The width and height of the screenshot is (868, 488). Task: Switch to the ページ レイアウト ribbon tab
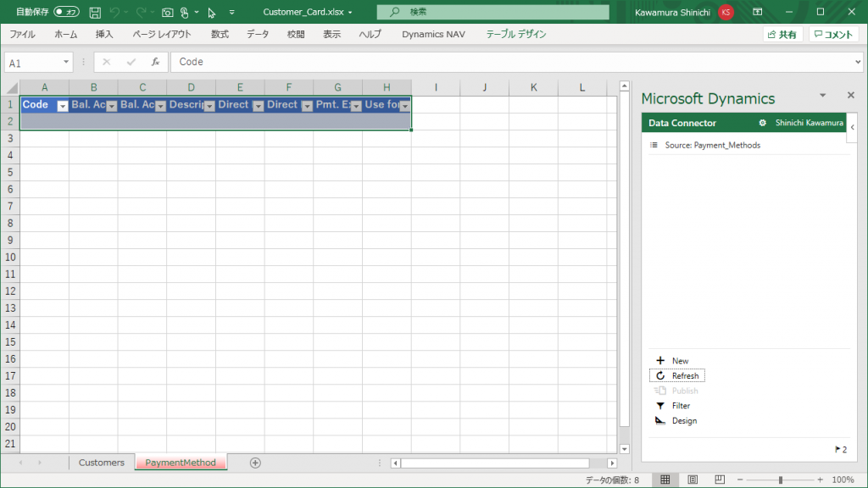click(162, 34)
